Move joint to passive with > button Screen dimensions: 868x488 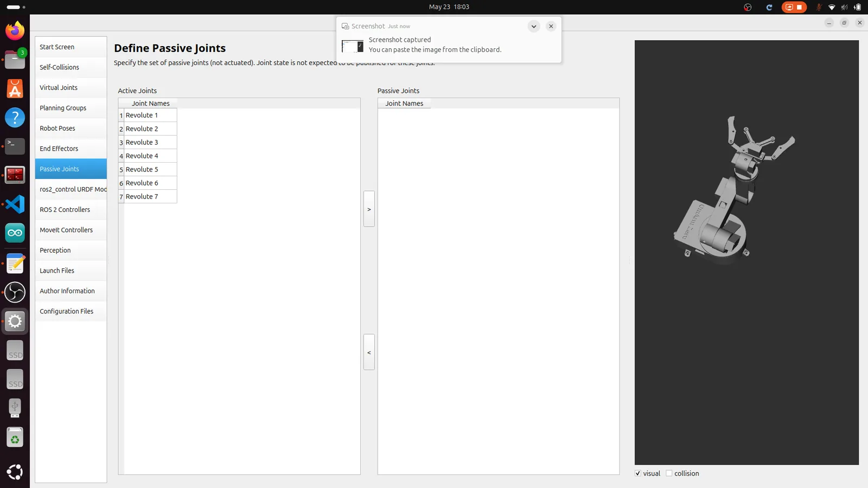click(369, 209)
